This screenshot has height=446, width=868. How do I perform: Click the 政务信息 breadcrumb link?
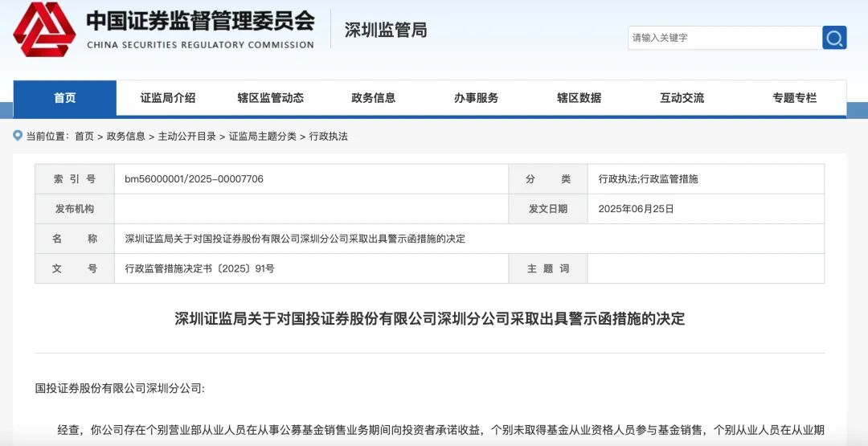click(125, 136)
